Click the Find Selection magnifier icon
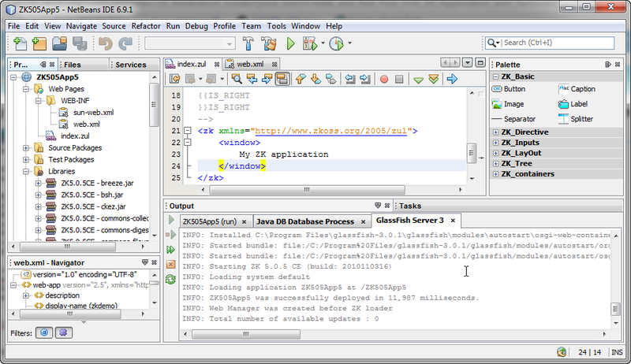631x364 pixels. [237, 79]
